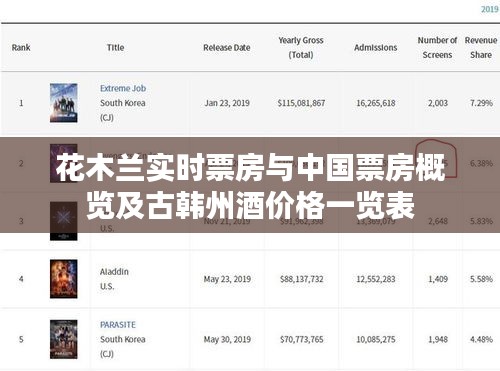Click the South Korea text under Extreme Job

123,103
